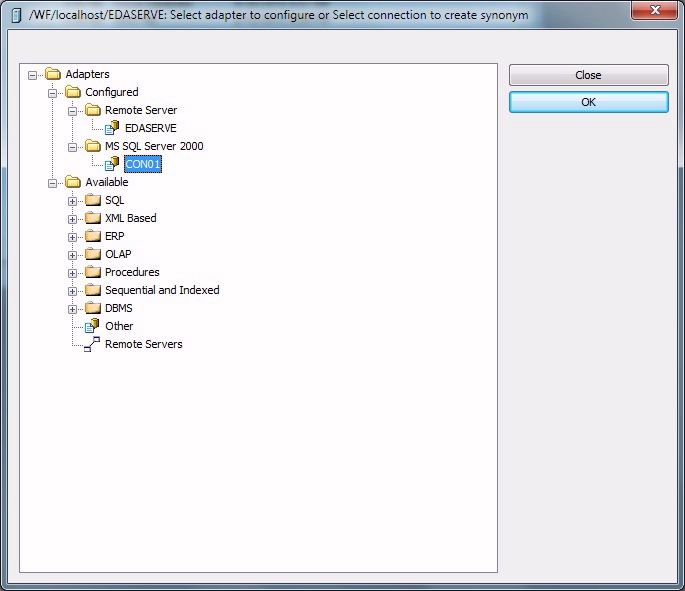The width and height of the screenshot is (685, 591).
Task: Click the SQL folder icon
Action: [x=93, y=200]
